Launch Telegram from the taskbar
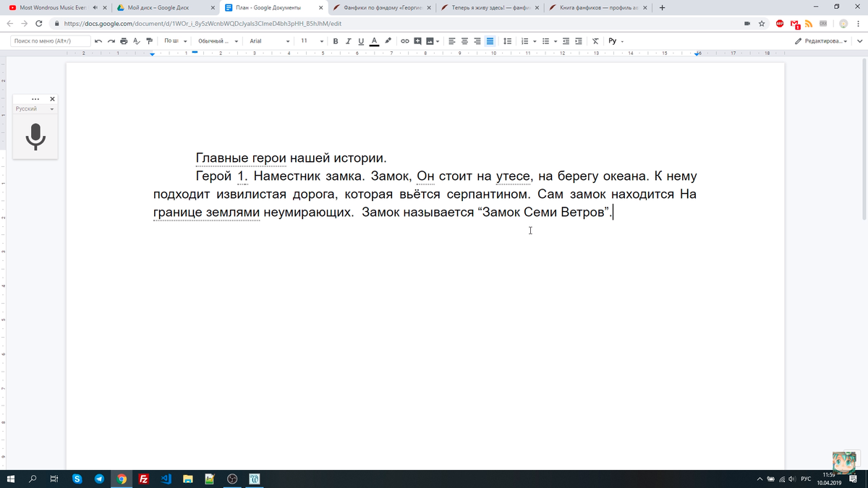Image resolution: width=868 pixels, height=488 pixels. click(x=100, y=479)
